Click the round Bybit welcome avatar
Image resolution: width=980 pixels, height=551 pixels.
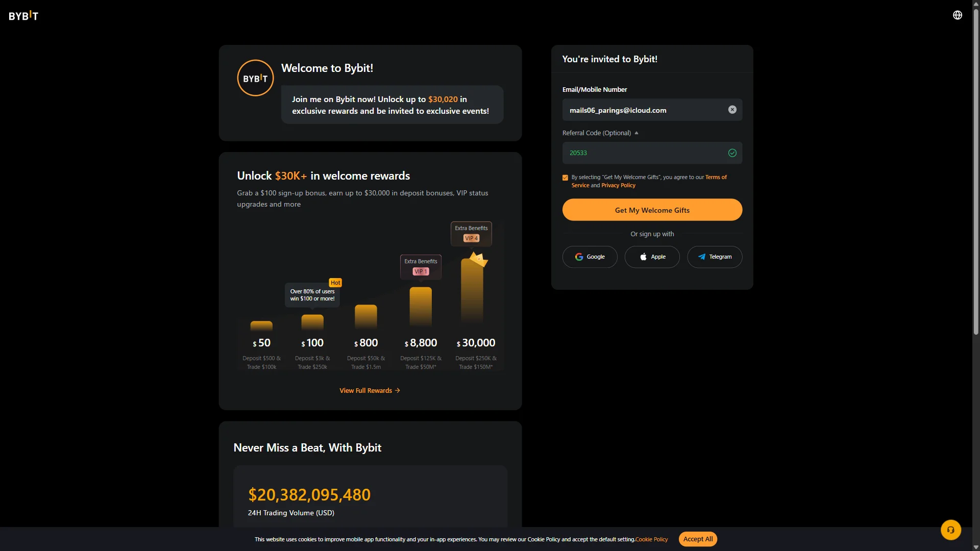(x=256, y=78)
